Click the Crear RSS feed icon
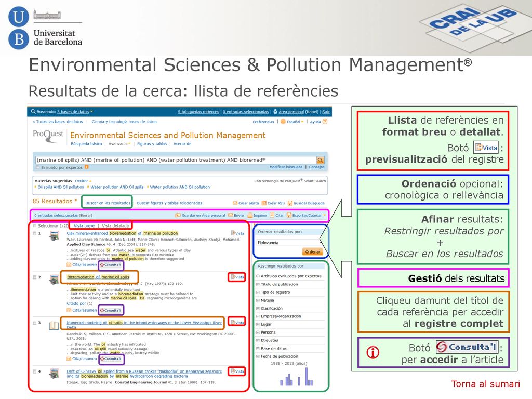The height and width of the screenshot is (399, 532). coord(264,203)
